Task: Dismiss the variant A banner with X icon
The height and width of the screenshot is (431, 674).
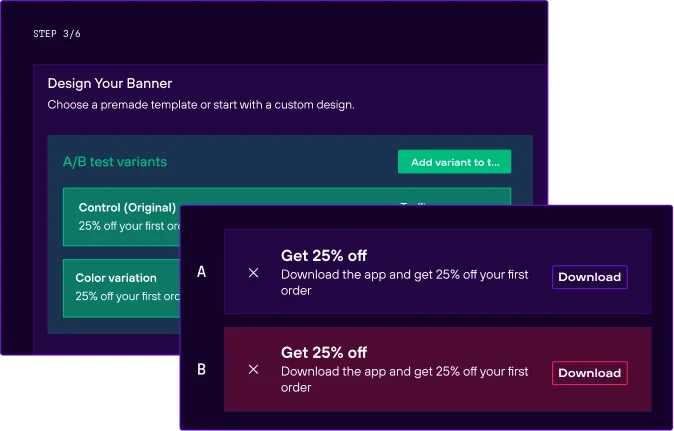Action: (x=253, y=273)
